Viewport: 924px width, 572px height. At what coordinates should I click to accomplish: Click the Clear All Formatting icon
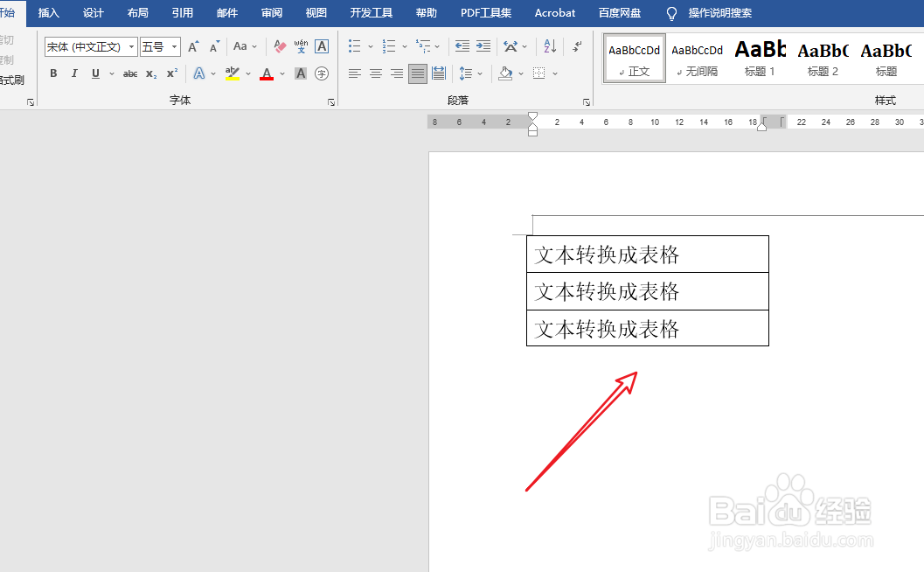pyautogui.click(x=280, y=45)
